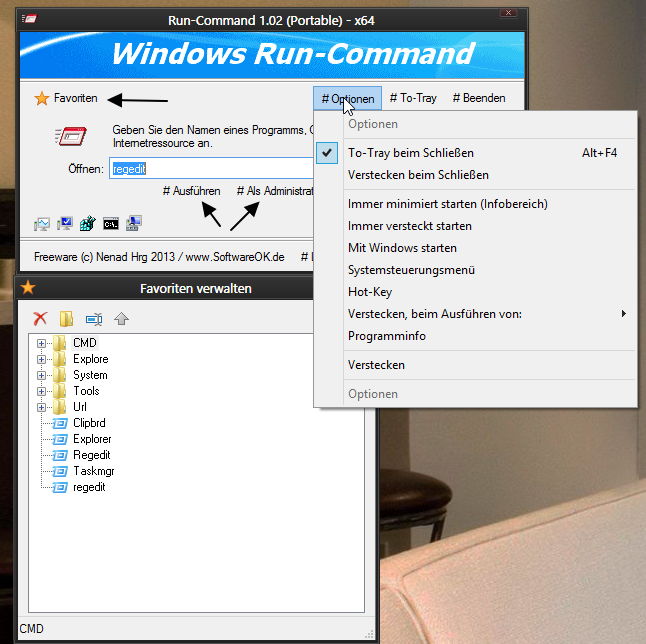The width and height of the screenshot is (646, 644).
Task: Open the computer management checkmark monitor icon
Action: pos(65,224)
